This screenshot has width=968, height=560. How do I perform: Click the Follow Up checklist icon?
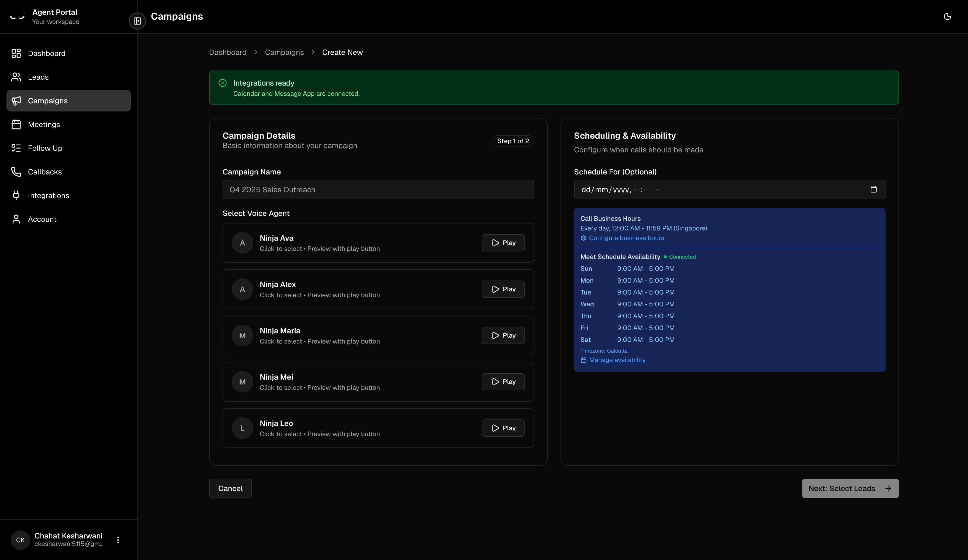(x=16, y=148)
